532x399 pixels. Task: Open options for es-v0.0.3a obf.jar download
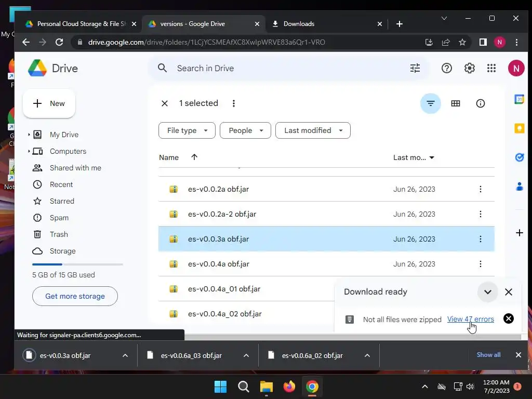(x=125, y=355)
